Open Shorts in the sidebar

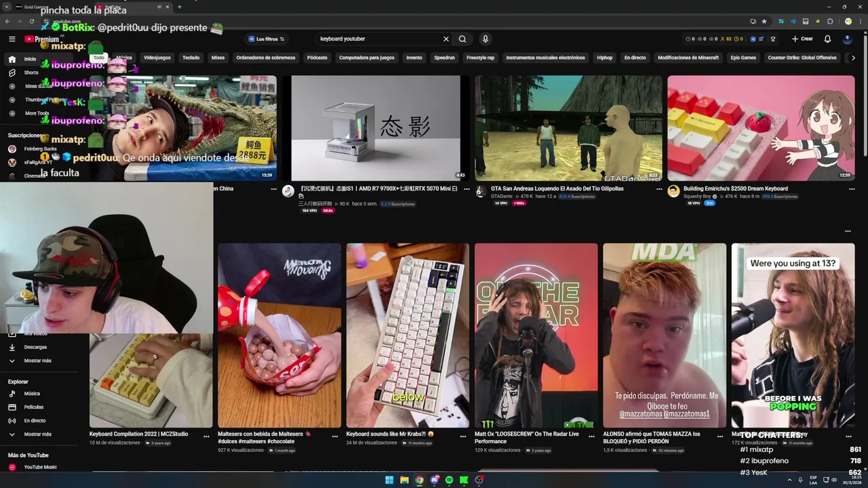(x=31, y=73)
